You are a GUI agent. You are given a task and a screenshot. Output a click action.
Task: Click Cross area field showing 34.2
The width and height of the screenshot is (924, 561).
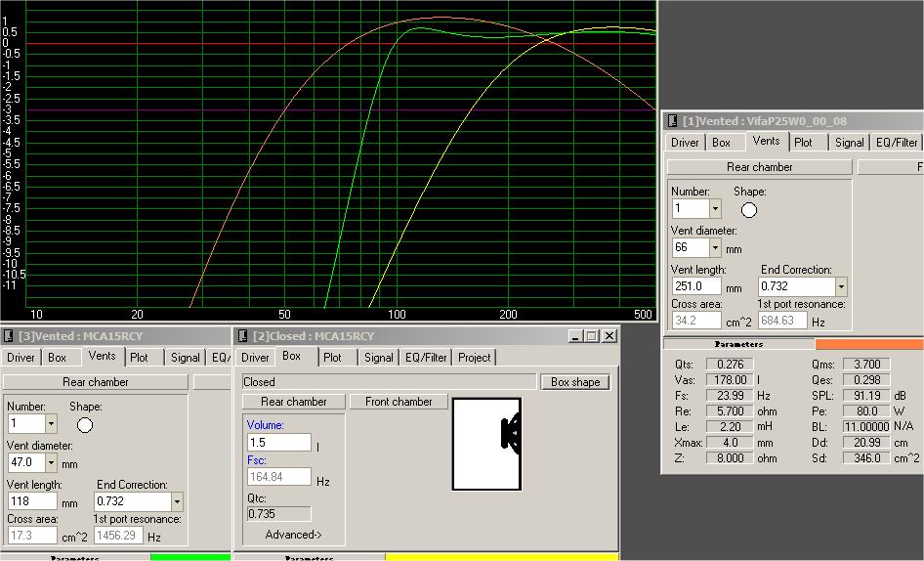click(x=696, y=321)
